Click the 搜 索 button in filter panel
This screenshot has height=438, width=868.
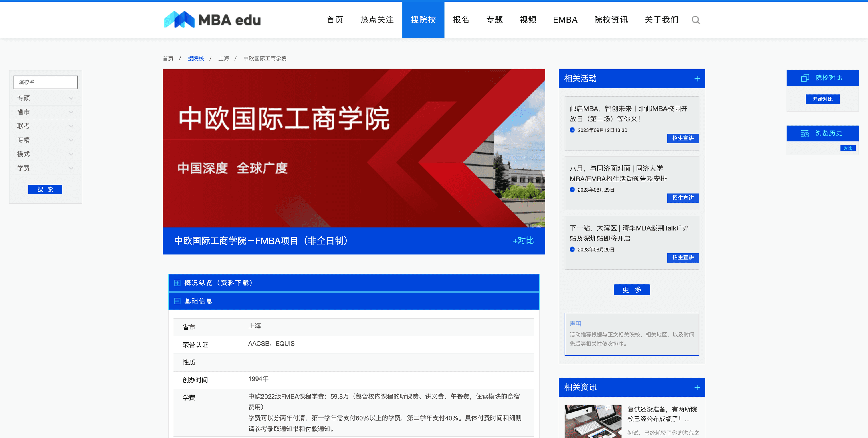coord(45,190)
